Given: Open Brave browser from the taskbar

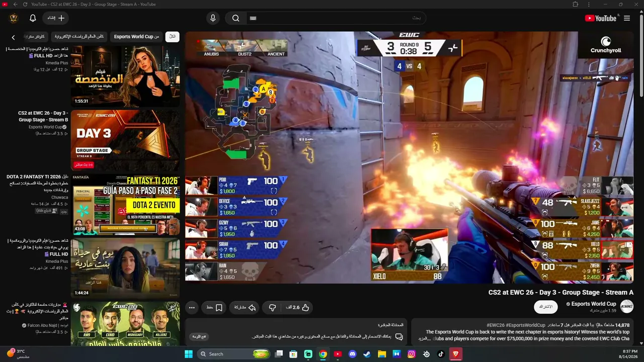Looking at the screenshot, I should (456, 354).
